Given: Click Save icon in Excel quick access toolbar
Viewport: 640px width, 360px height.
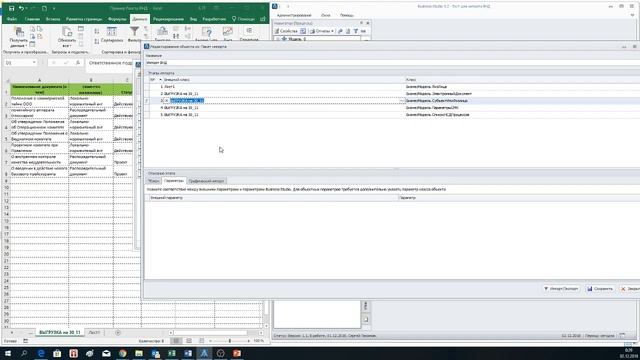Looking at the screenshot, I should click(x=11, y=8).
